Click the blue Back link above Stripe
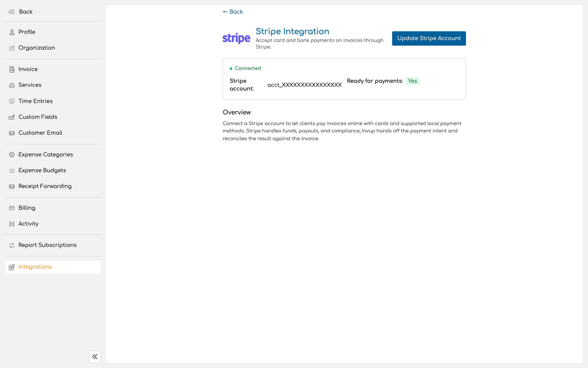 (x=233, y=12)
